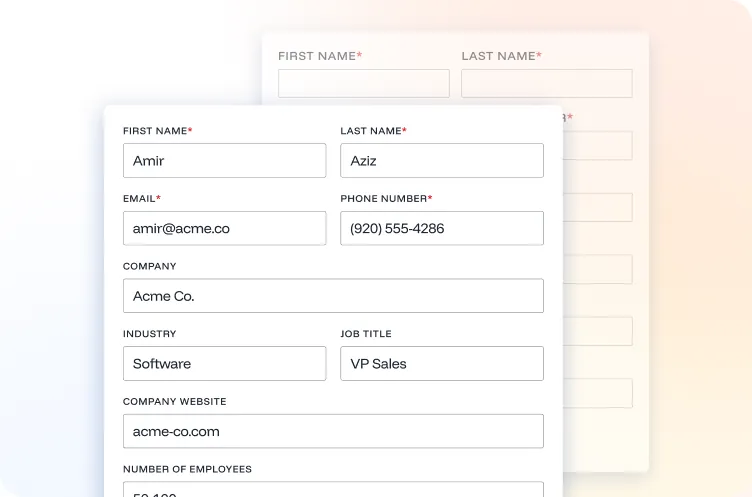Click the First Name field containing Amir
This screenshot has height=497, width=752.
point(224,161)
